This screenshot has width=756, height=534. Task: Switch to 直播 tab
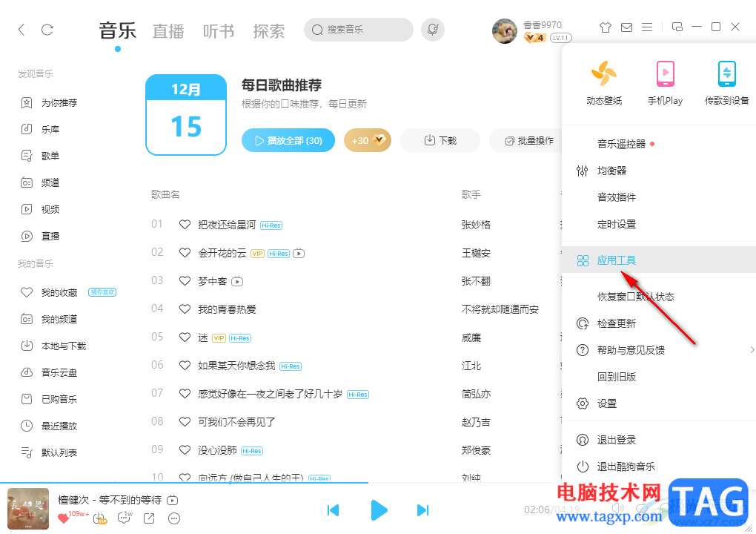click(x=168, y=31)
